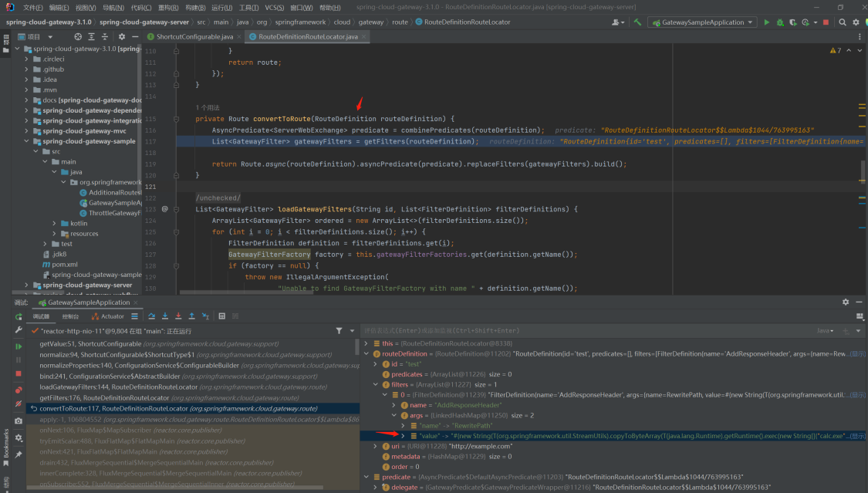Start debugging with the bug icon
868x493 pixels.
[780, 22]
